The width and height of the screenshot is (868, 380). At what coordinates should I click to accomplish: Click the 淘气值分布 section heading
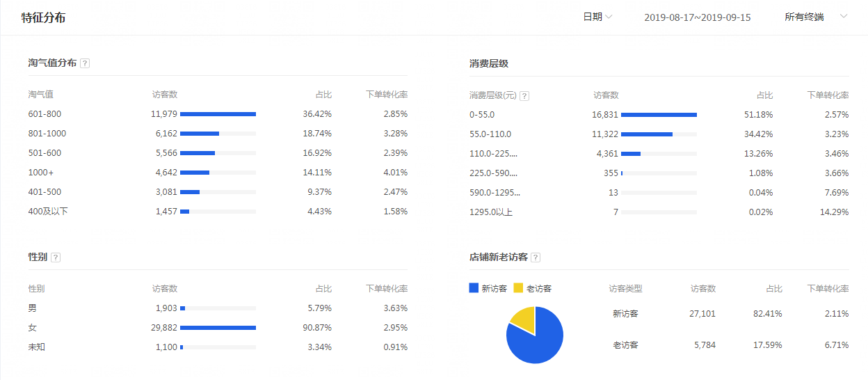pyautogui.click(x=52, y=63)
